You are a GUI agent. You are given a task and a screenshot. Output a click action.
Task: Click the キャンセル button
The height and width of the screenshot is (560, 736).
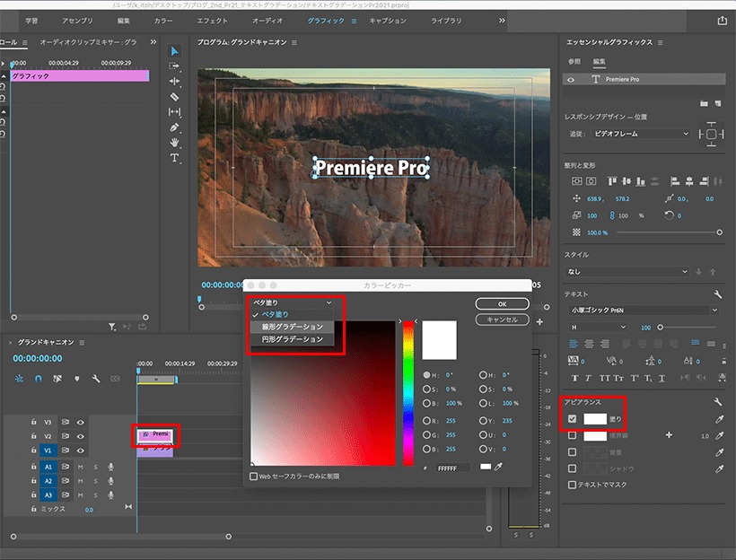[503, 319]
